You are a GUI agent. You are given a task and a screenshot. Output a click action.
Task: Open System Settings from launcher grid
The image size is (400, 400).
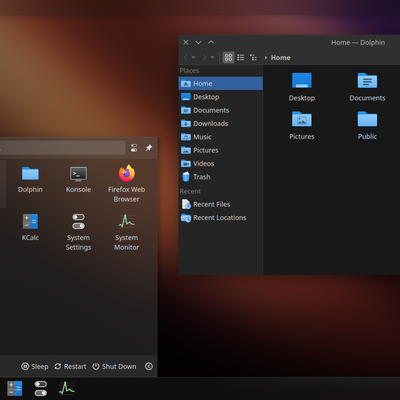[x=78, y=233]
